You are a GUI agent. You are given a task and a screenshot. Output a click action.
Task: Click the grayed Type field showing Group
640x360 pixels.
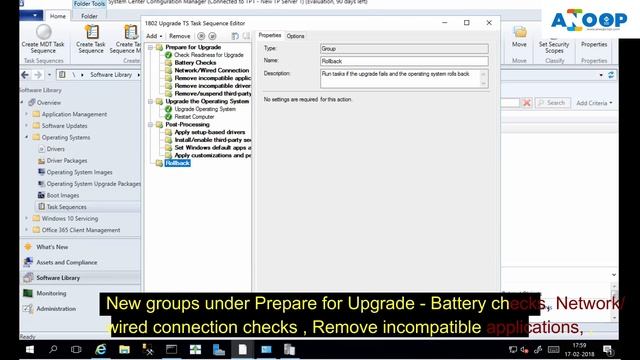coord(404,49)
